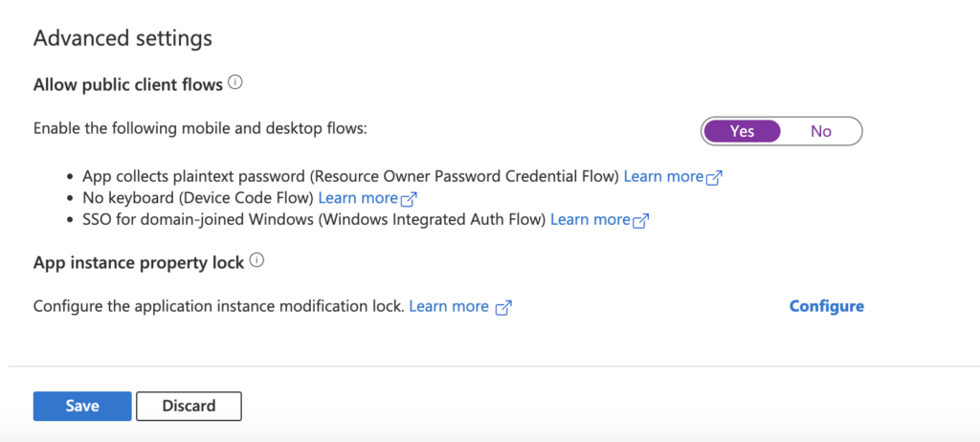Set public client flows toggle to Yes

click(x=742, y=131)
